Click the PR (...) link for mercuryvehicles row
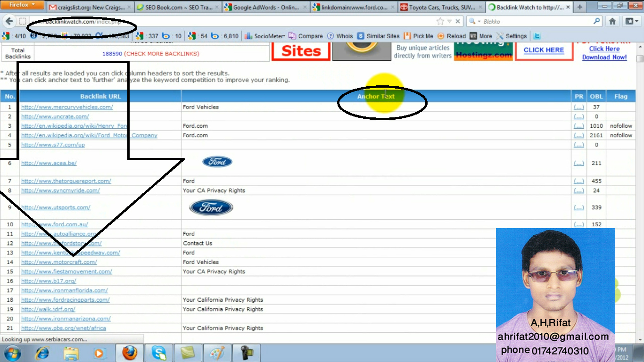 [x=579, y=107]
